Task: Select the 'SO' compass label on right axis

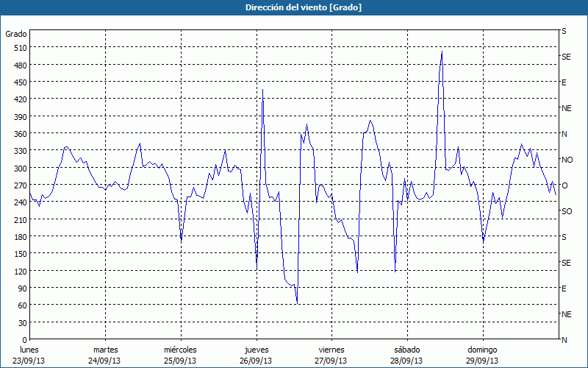Action: [566, 211]
